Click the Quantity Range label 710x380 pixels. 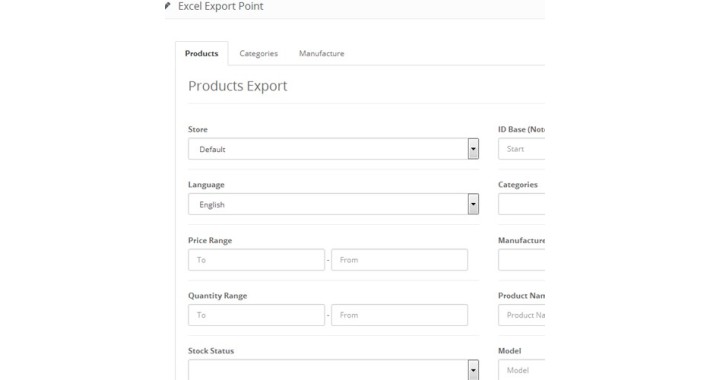click(x=218, y=296)
